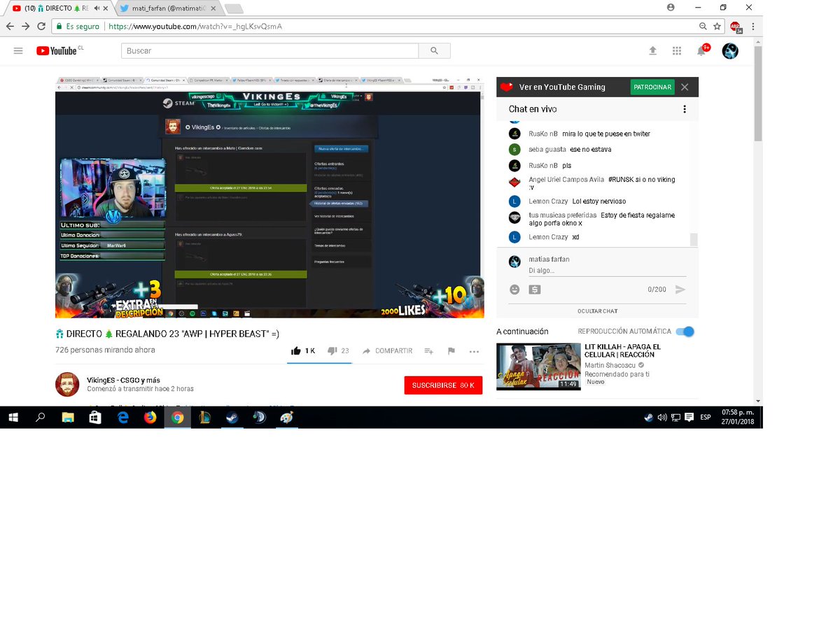
Task: Click the Super Chat dollar icon
Action: (535, 290)
